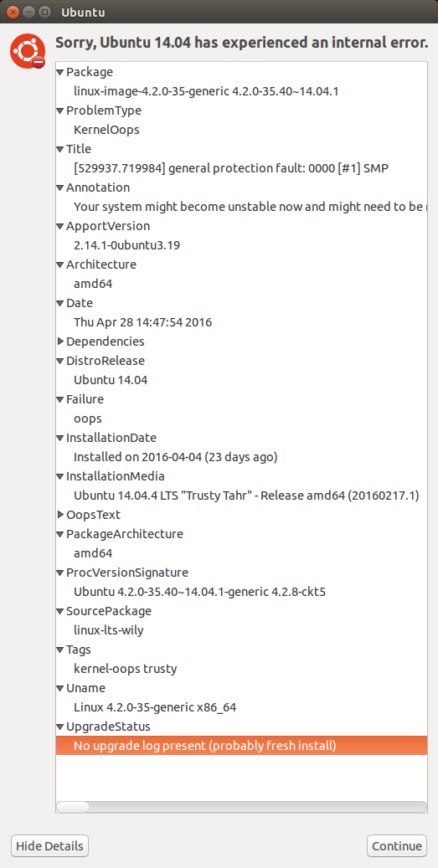
Task: Collapse the ProblemType disclosure triangle
Action: 60,110
